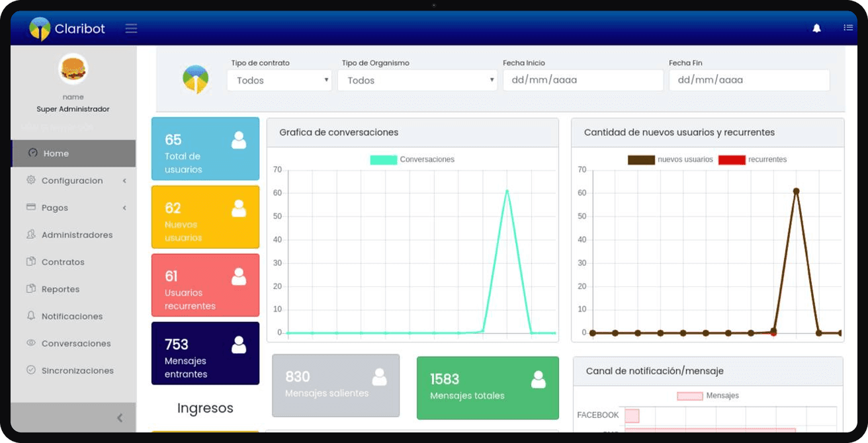Click the Fecha Inicio date input field

coord(583,80)
